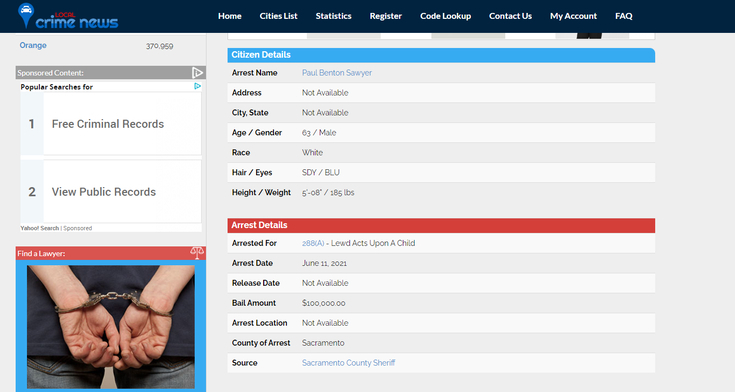Image resolution: width=735 pixels, height=392 pixels.
Task: Click the scales of justice icon
Action: point(197,253)
